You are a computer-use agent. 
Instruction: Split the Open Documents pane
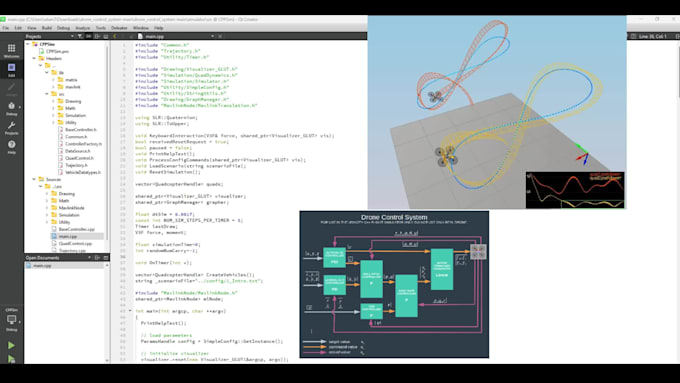98,258
